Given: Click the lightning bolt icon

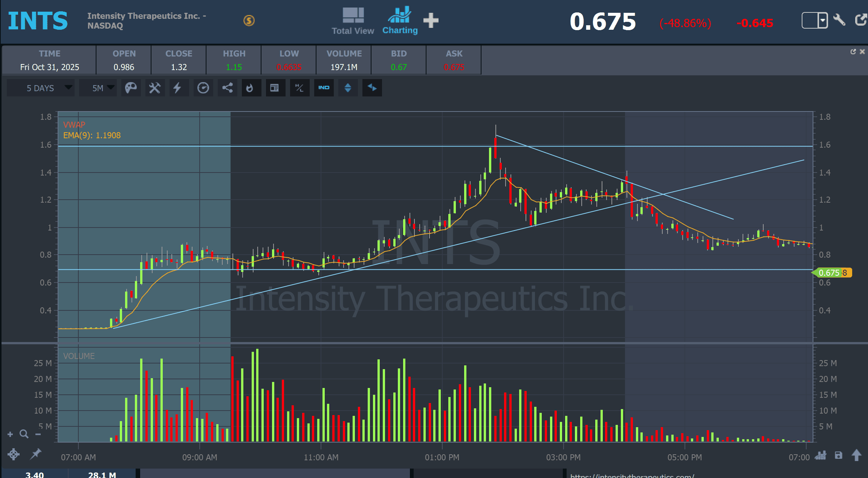Looking at the screenshot, I should point(177,88).
